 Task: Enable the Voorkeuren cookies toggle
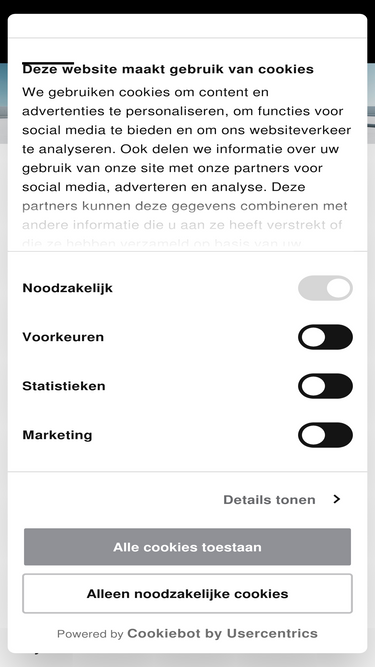[x=325, y=337]
